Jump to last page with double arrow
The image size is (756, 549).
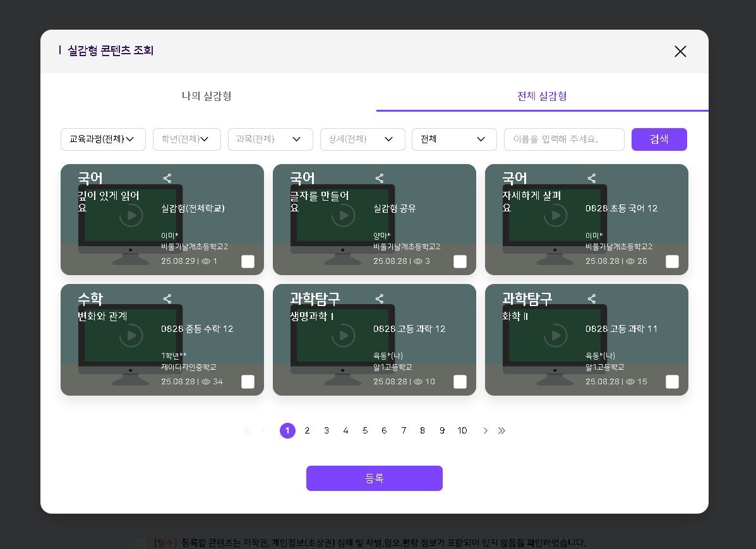(502, 430)
